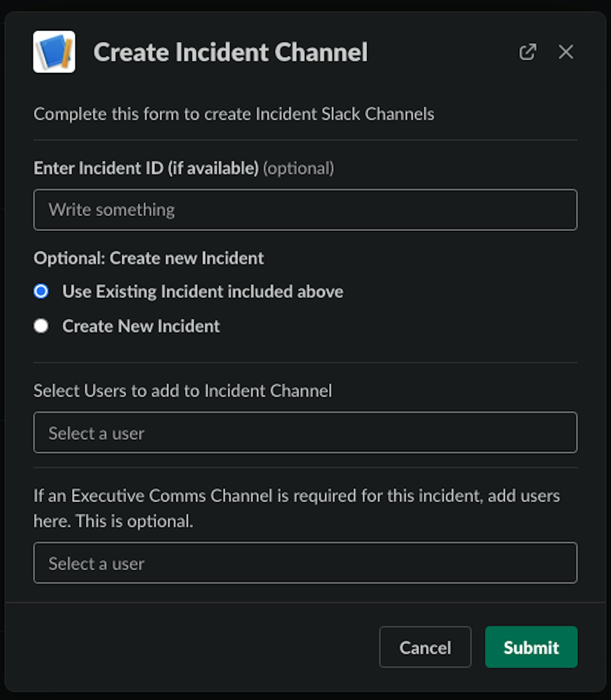The width and height of the screenshot is (611, 700).
Task: Open the incident channel users dropdown
Action: click(x=305, y=433)
